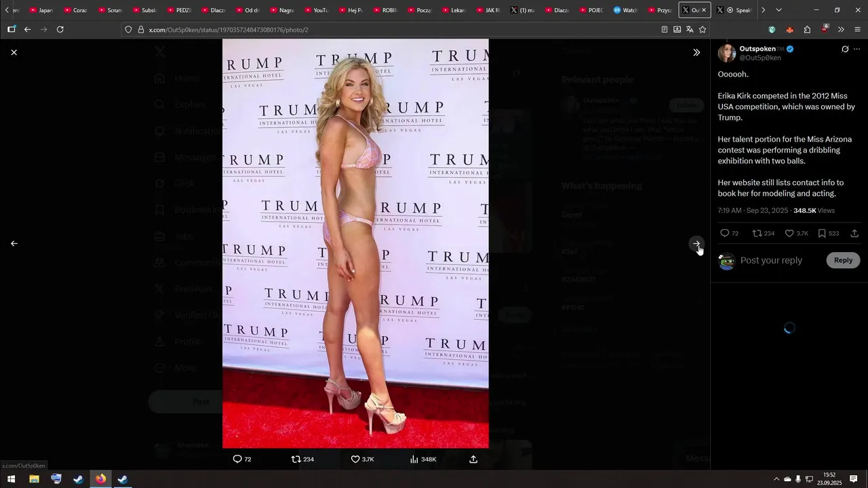The height and width of the screenshot is (488, 868).
Task: Open the extensions puzzle icon
Action: 807,29
